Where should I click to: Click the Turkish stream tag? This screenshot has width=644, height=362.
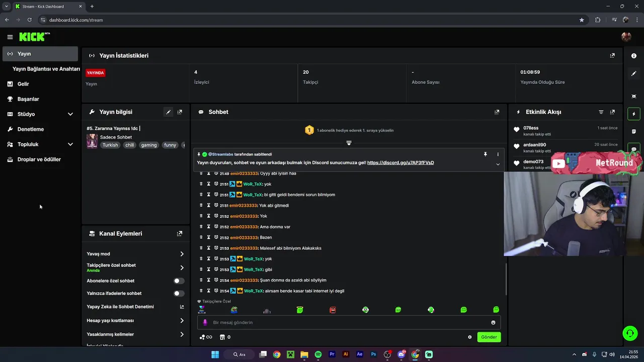tap(110, 145)
